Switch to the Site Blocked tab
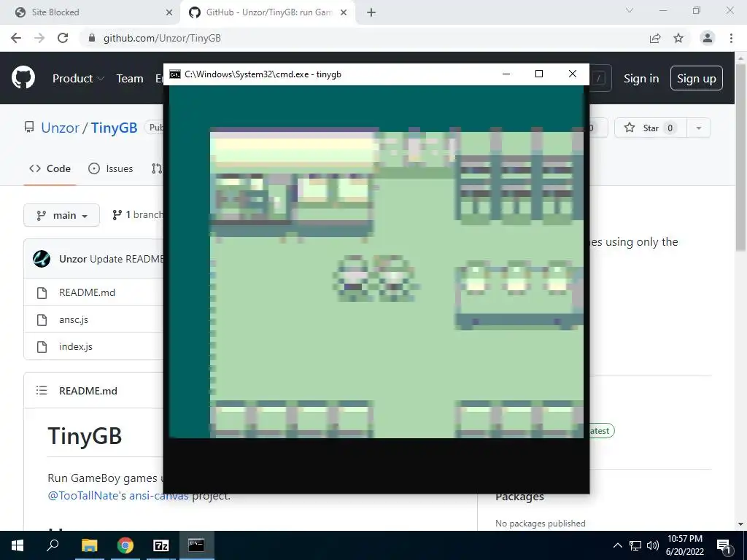 point(90,12)
